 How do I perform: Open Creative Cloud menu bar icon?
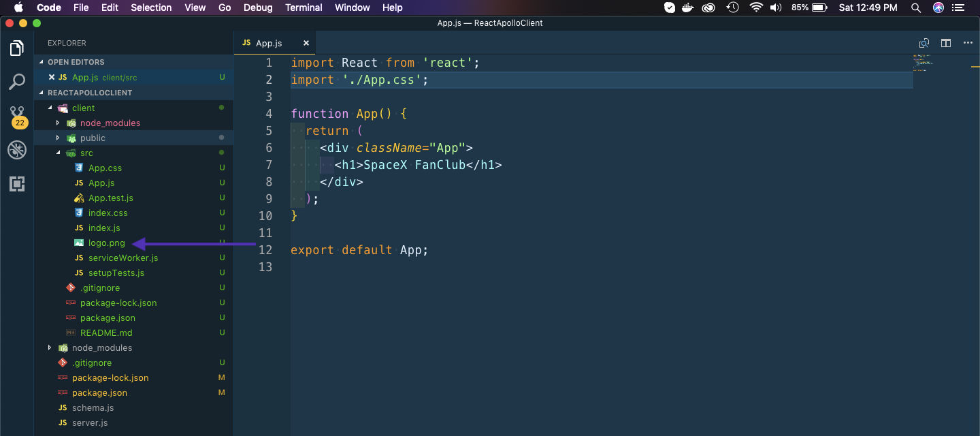click(709, 7)
